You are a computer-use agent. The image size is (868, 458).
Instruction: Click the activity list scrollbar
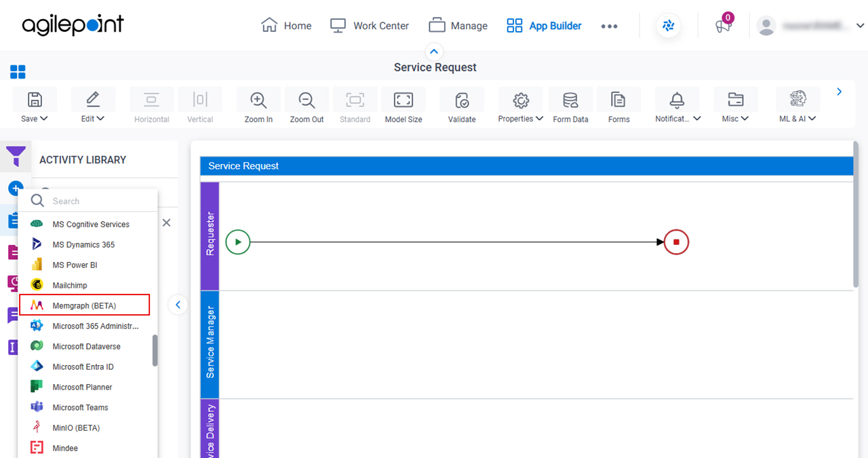[x=155, y=350]
